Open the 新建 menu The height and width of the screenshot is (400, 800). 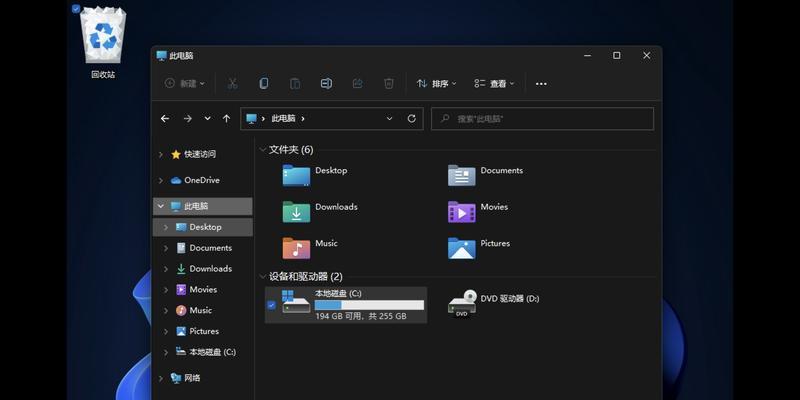coord(184,83)
